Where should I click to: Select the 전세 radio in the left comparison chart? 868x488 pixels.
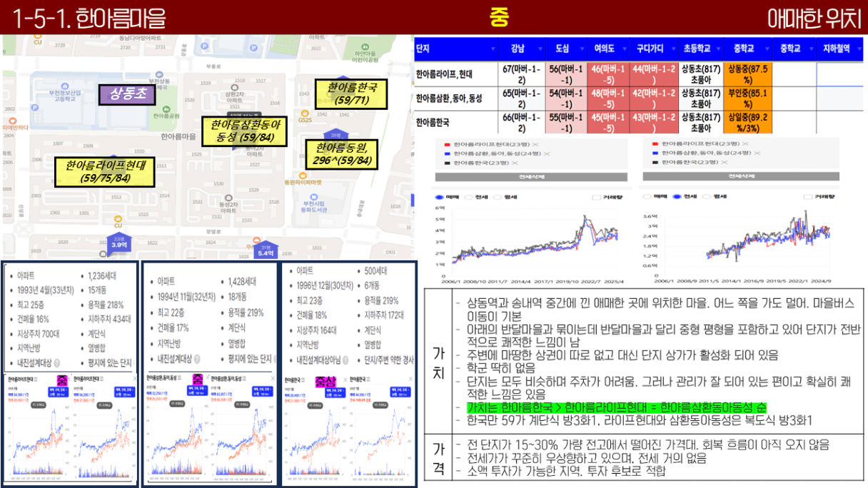pos(468,196)
